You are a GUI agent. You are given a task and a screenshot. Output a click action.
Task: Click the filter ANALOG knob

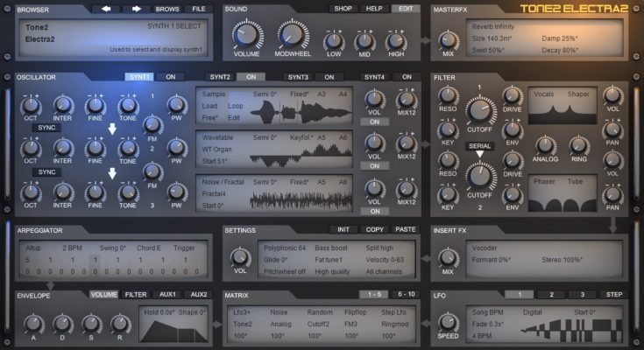545,146
